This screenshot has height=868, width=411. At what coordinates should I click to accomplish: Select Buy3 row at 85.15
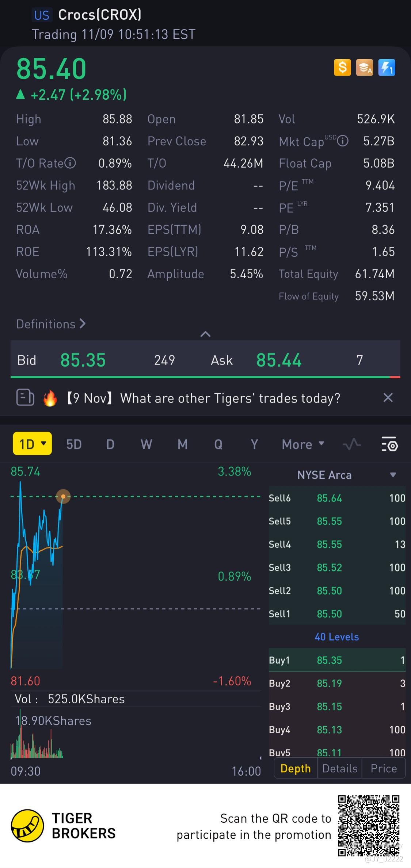pos(337,707)
